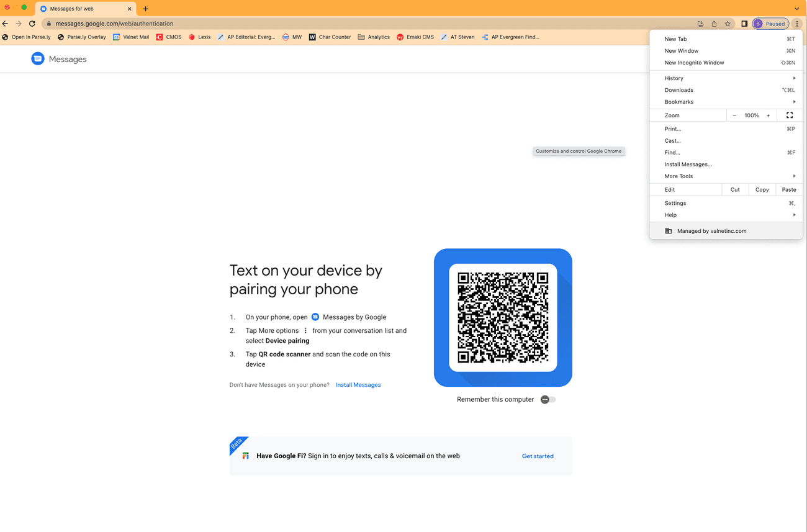807x532 pixels.
Task: Open the side panel icon
Action: click(x=744, y=23)
